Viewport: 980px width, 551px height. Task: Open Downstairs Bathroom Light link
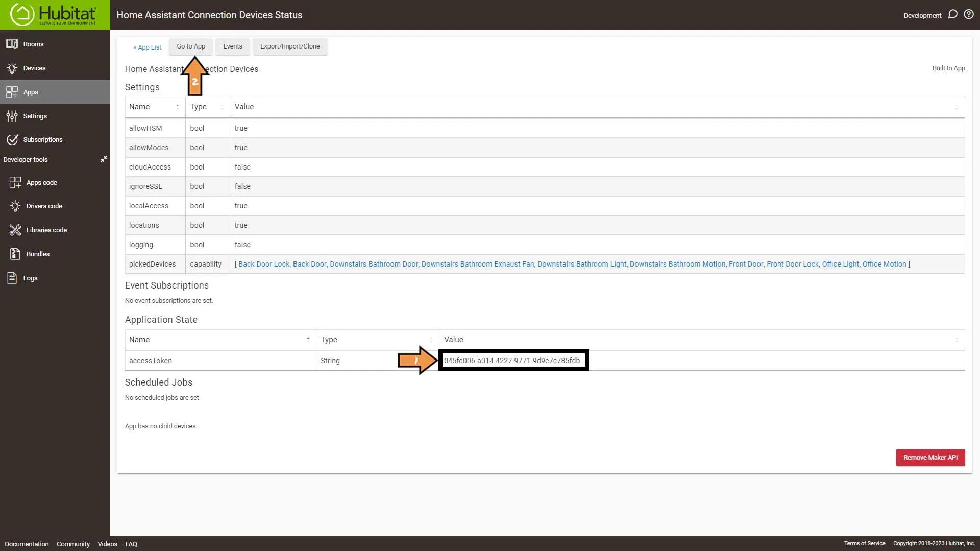click(582, 264)
